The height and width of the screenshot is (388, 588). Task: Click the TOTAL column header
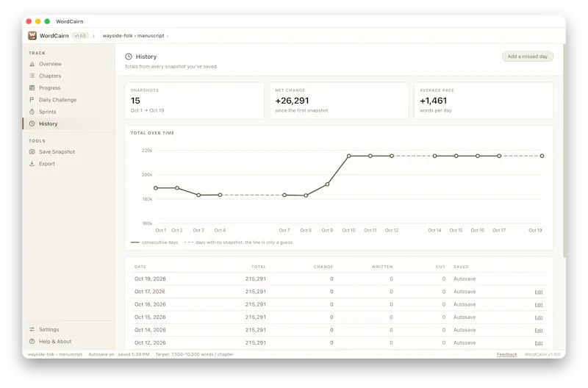coord(259,267)
